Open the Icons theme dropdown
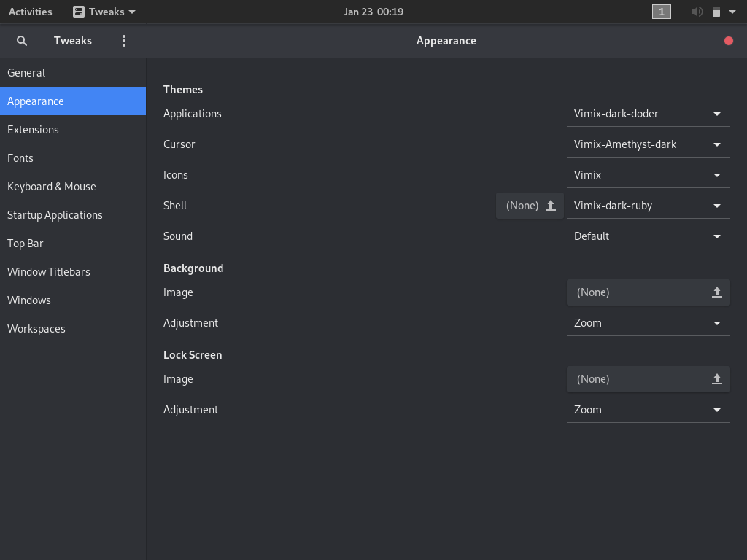Image resolution: width=747 pixels, height=560 pixels. click(x=648, y=175)
